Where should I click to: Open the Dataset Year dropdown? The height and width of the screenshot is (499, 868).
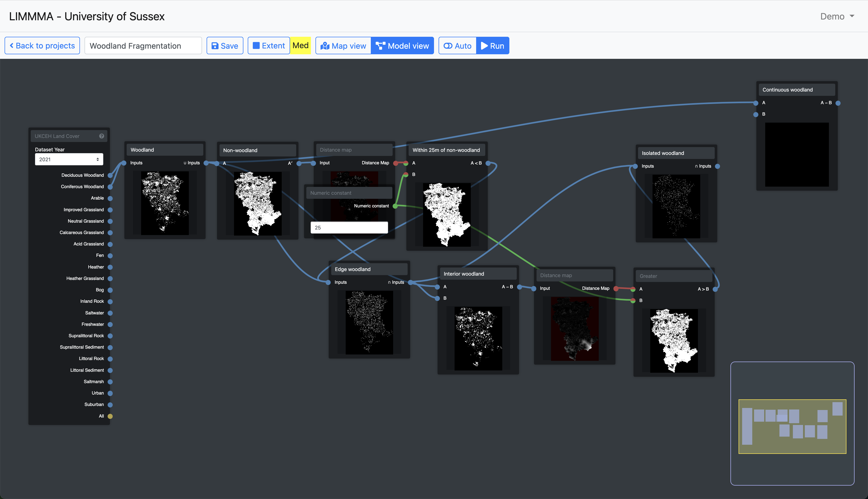(x=69, y=159)
